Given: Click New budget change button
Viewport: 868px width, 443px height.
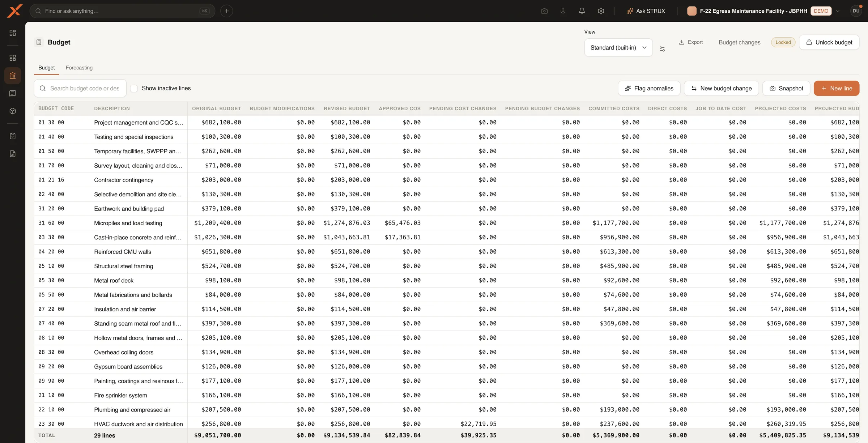Looking at the screenshot, I should click(721, 88).
